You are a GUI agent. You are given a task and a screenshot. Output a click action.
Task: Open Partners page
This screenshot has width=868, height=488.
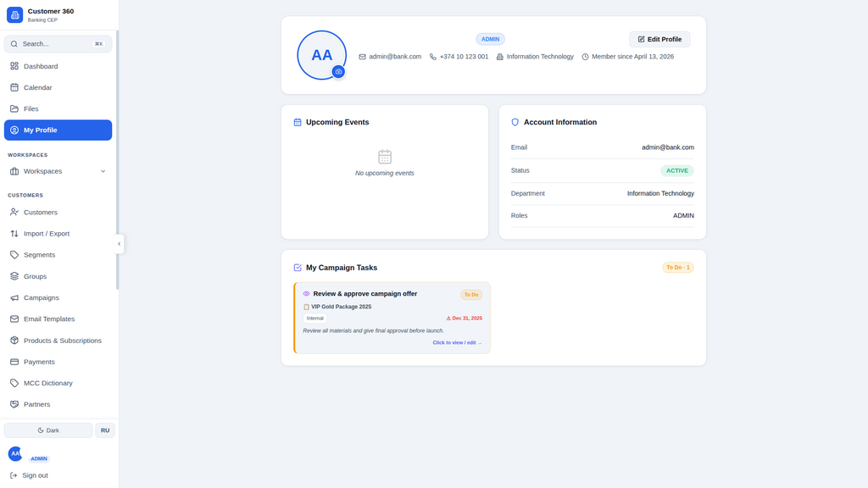[58, 404]
